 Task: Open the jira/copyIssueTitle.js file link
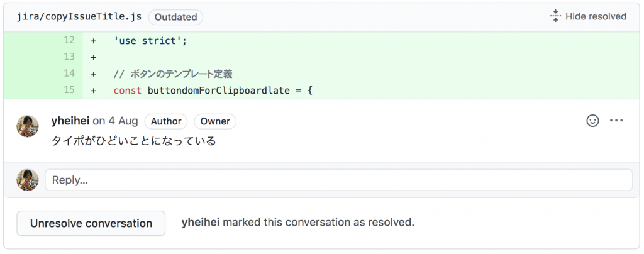pyautogui.click(x=79, y=17)
